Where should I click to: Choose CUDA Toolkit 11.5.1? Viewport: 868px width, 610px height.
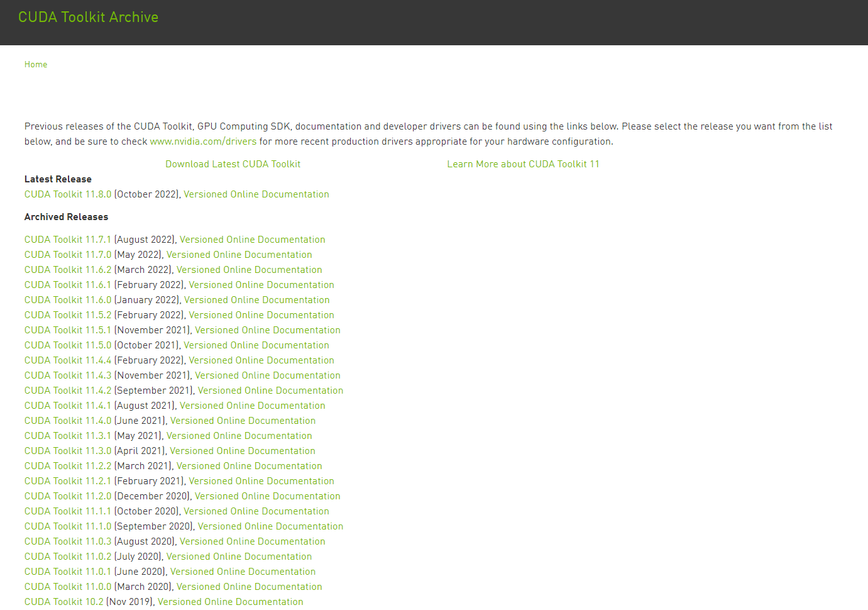[x=68, y=330]
